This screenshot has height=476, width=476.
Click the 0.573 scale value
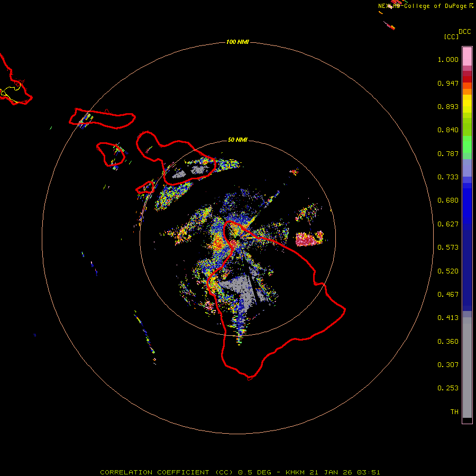click(x=448, y=248)
